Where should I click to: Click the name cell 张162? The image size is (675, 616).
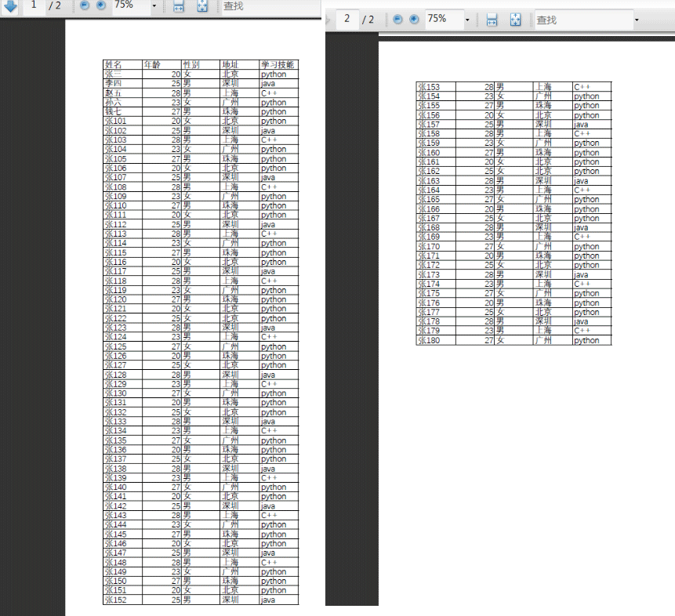(436, 172)
